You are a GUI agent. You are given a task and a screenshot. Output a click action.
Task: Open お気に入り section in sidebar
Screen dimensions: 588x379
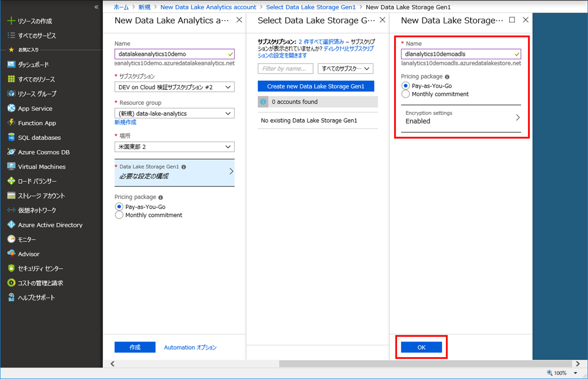(28, 50)
